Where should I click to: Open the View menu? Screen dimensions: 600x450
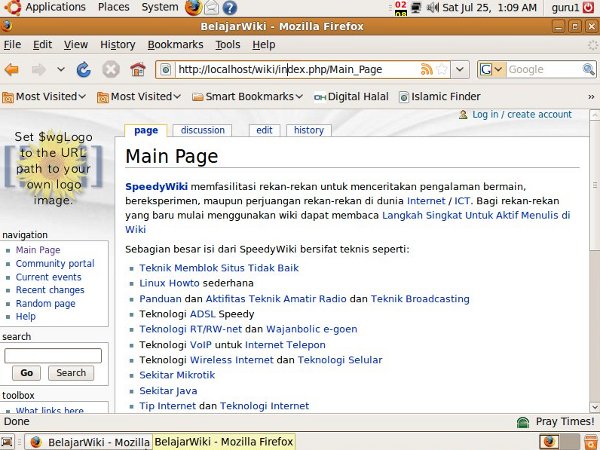click(76, 45)
